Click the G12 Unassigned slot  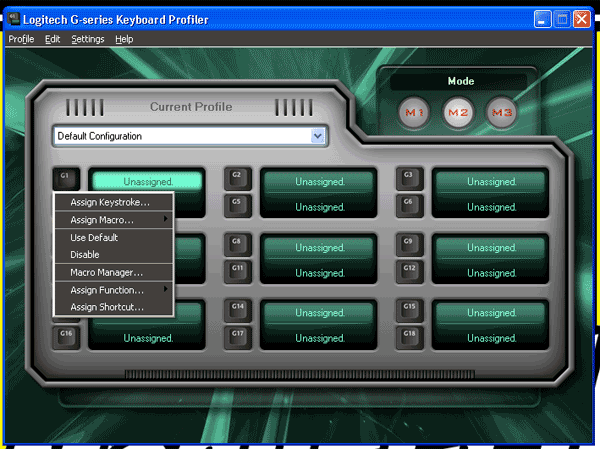pyautogui.click(x=491, y=273)
